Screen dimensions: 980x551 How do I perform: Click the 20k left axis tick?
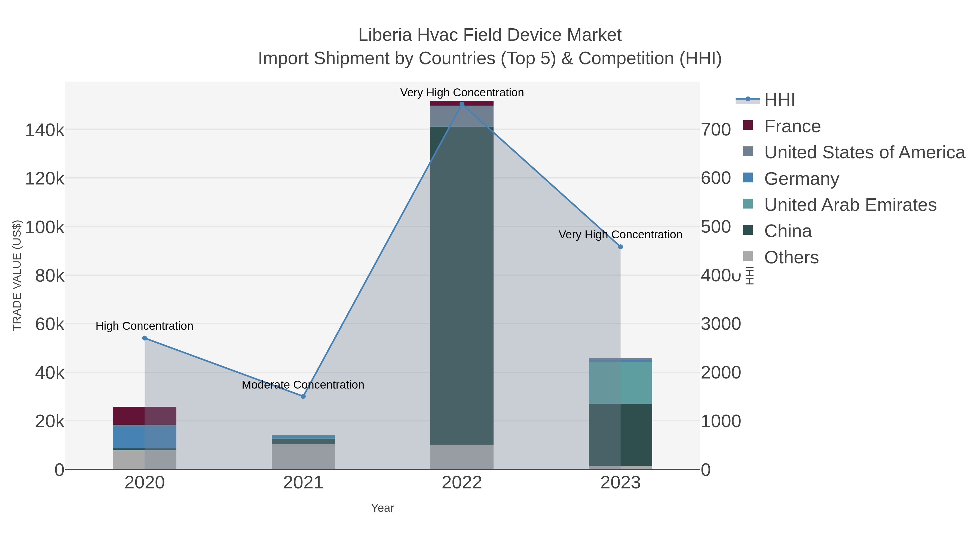click(x=50, y=421)
